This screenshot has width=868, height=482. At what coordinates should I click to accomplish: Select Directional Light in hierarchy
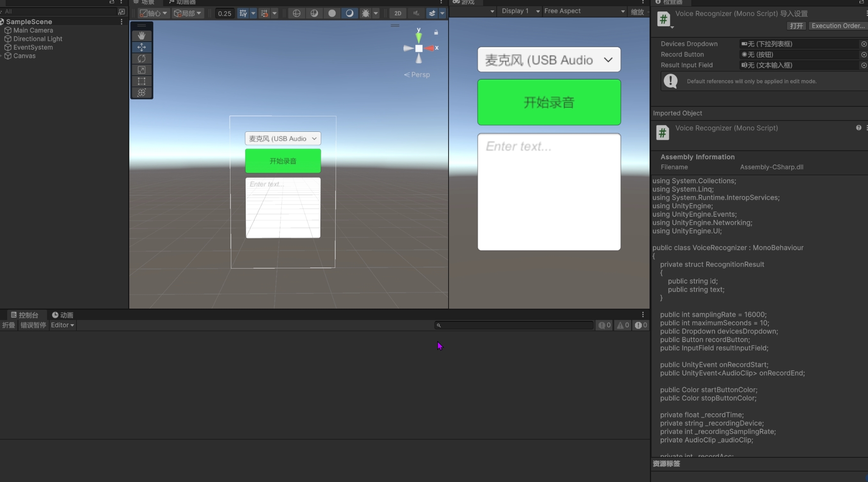(x=37, y=39)
